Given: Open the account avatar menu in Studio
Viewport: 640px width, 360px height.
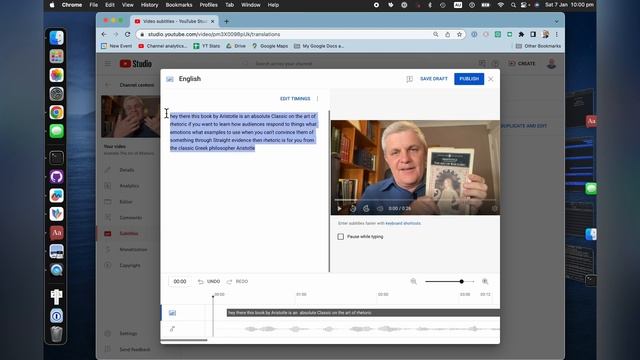Looking at the screenshot, I should [x=551, y=64].
